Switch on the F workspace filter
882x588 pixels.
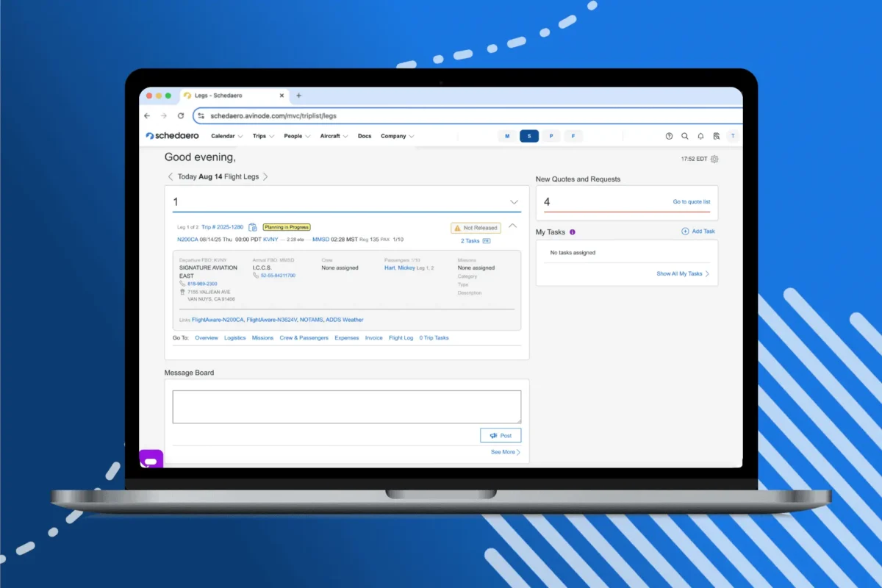coord(573,136)
